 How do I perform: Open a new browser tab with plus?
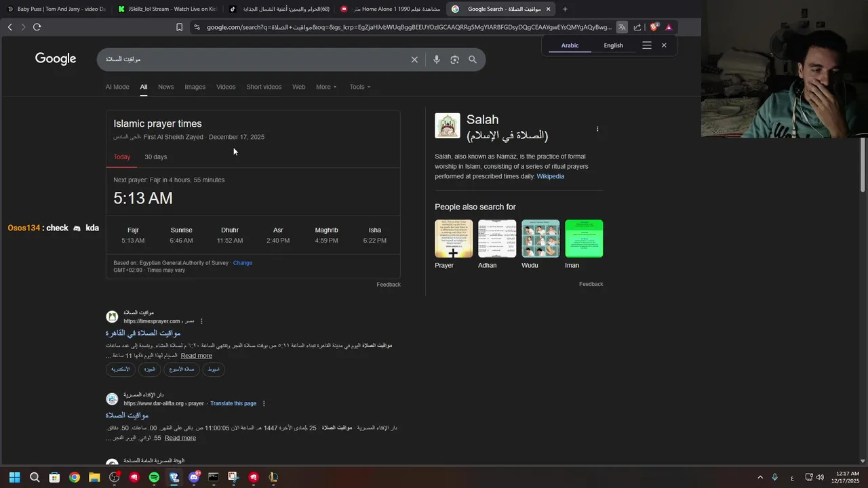[565, 9]
